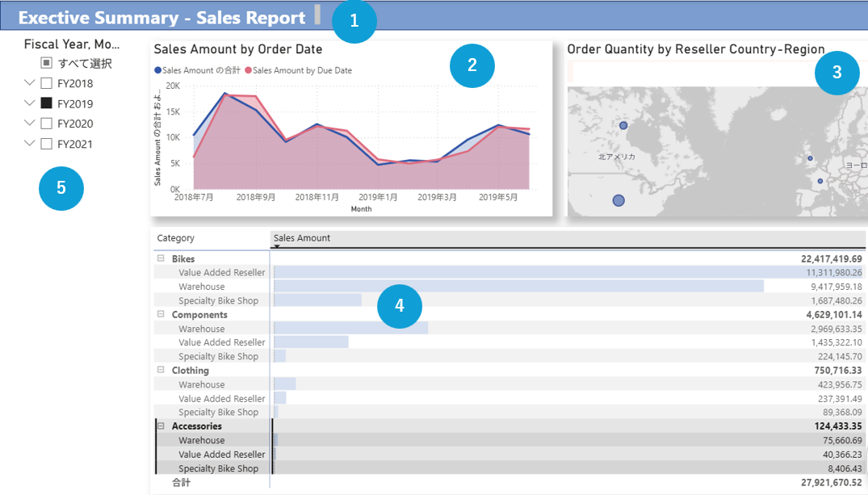868x495 pixels.
Task: Collapse the Bikes category row
Action: [161, 258]
